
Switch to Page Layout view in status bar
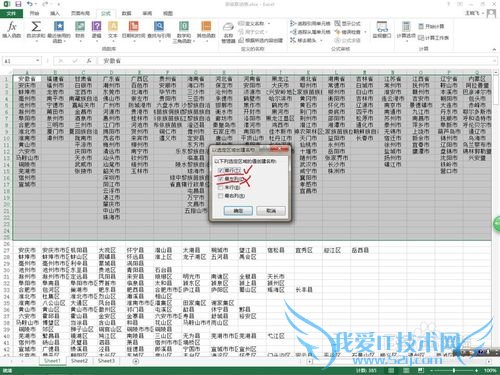click(x=406, y=371)
